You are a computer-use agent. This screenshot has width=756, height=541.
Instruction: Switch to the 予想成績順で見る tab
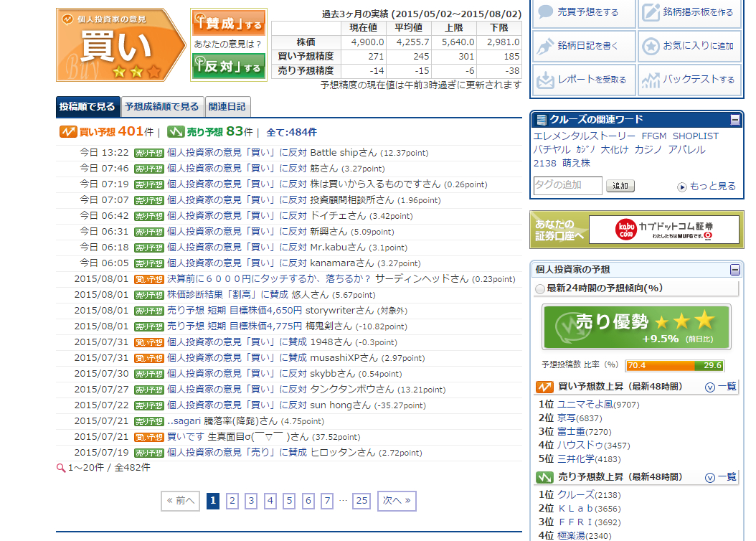[x=161, y=107]
